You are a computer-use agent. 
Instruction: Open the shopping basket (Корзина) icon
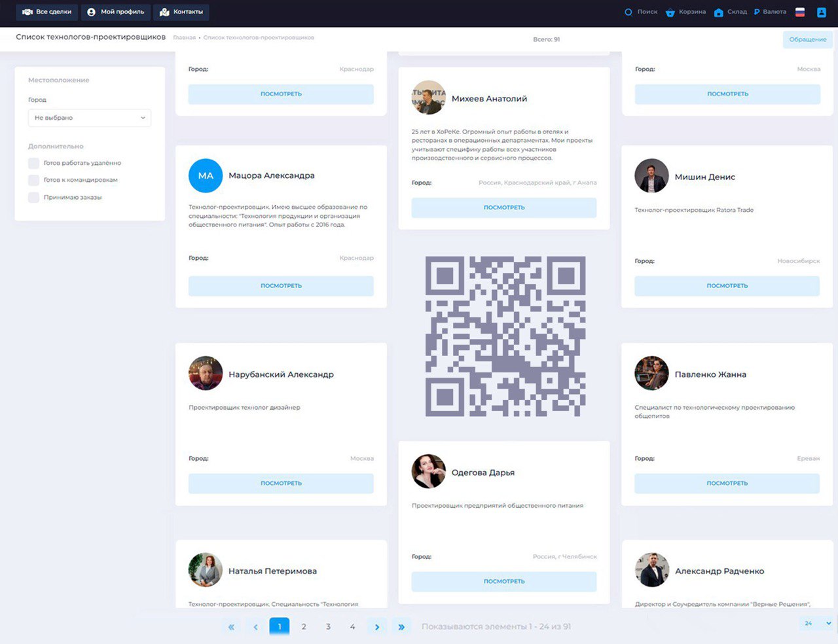pos(670,12)
